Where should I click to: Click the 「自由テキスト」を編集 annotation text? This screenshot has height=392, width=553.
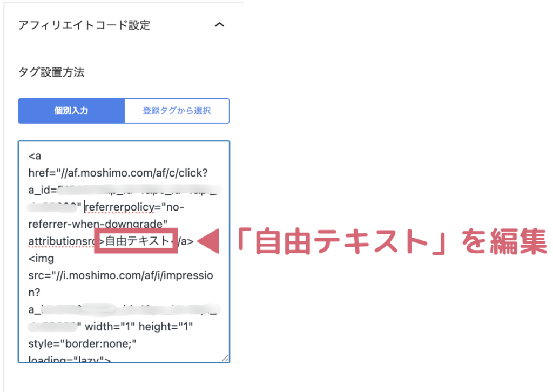(x=389, y=242)
